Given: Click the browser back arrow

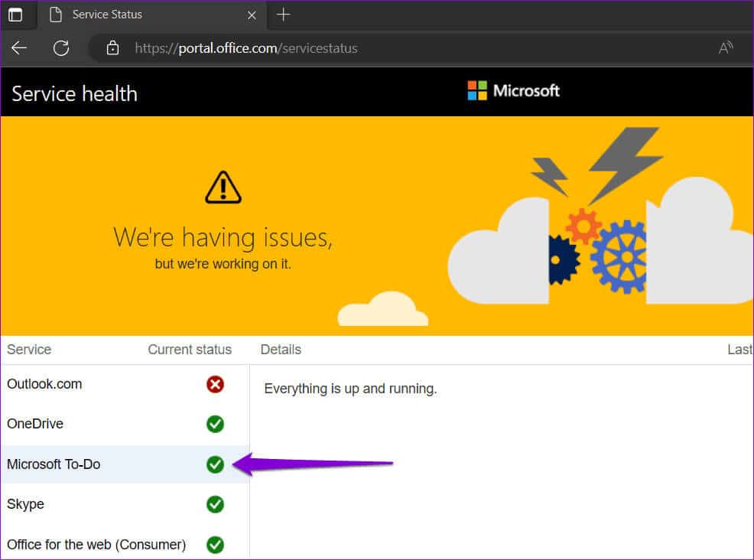Looking at the screenshot, I should pyautogui.click(x=19, y=48).
